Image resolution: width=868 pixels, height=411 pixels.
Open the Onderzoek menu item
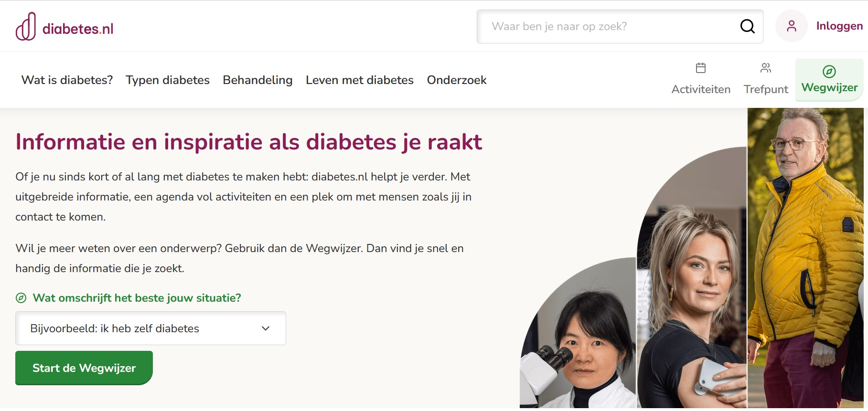point(457,80)
